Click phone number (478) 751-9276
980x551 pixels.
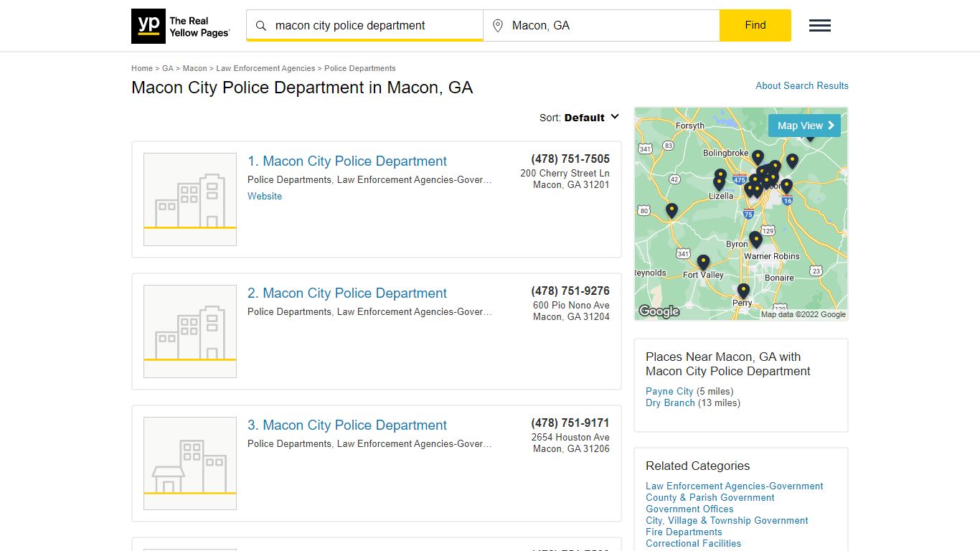point(570,291)
